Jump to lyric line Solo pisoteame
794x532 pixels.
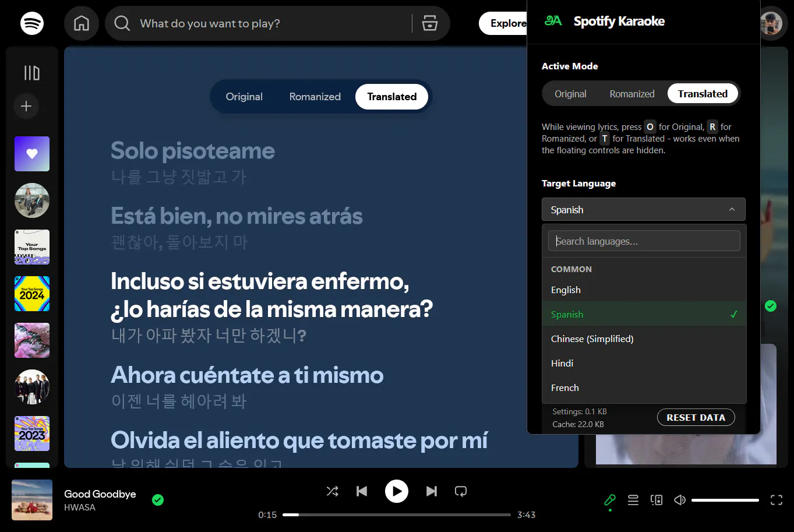point(193,151)
